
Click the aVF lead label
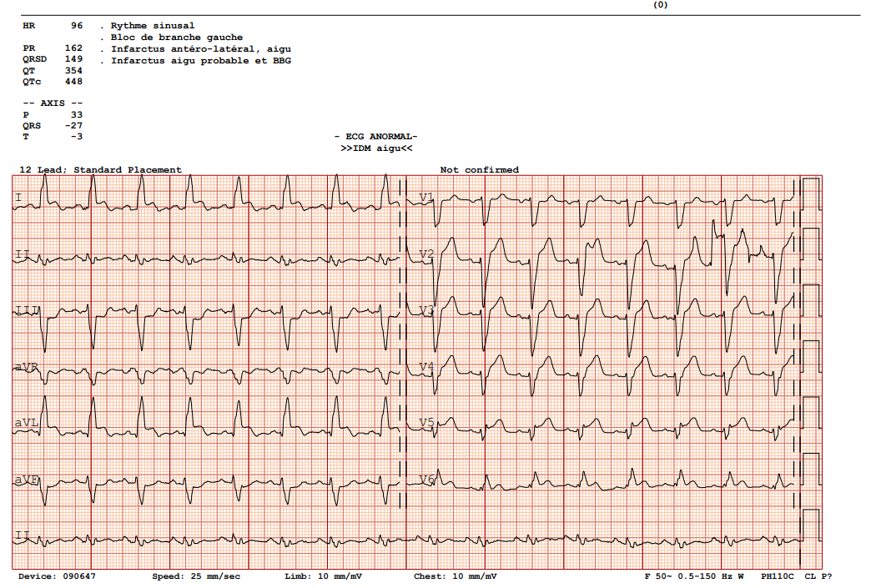27,480
